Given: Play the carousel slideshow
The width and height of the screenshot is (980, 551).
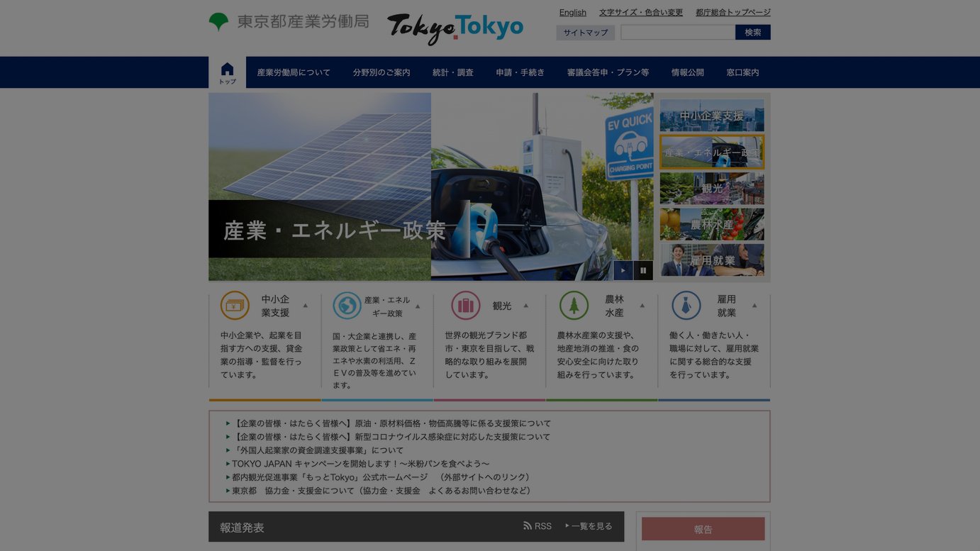Looking at the screenshot, I should click(x=623, y=270).
